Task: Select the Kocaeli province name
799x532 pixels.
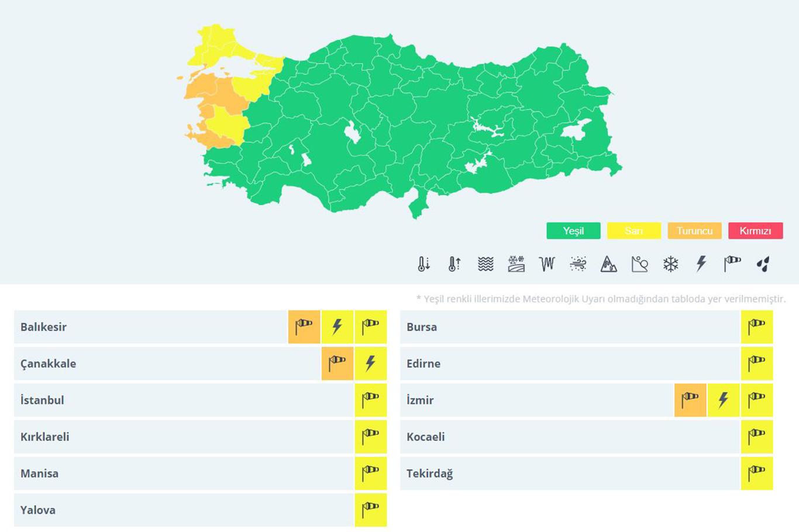Action: (426, 437)
